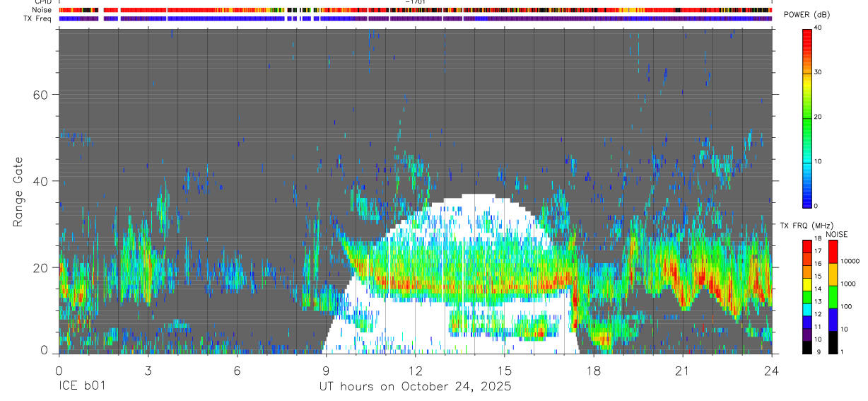Click the "UT hours on October 24, 2025" caption
Viewport: 868px width, 401px height.
click(415, 387)
